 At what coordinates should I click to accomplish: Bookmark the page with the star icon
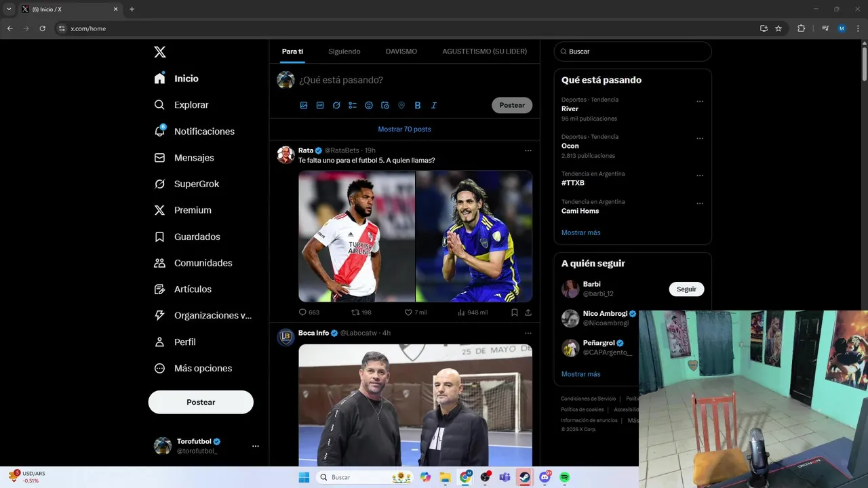[x=778, y=28]
